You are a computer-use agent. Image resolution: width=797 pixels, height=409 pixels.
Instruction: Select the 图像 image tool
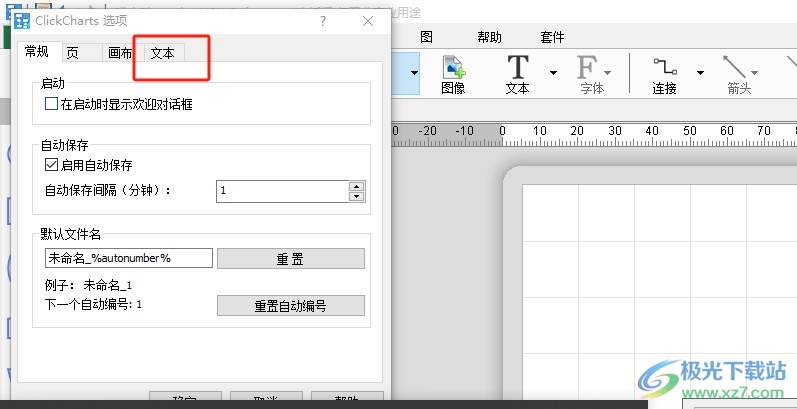tap(453, 75)
